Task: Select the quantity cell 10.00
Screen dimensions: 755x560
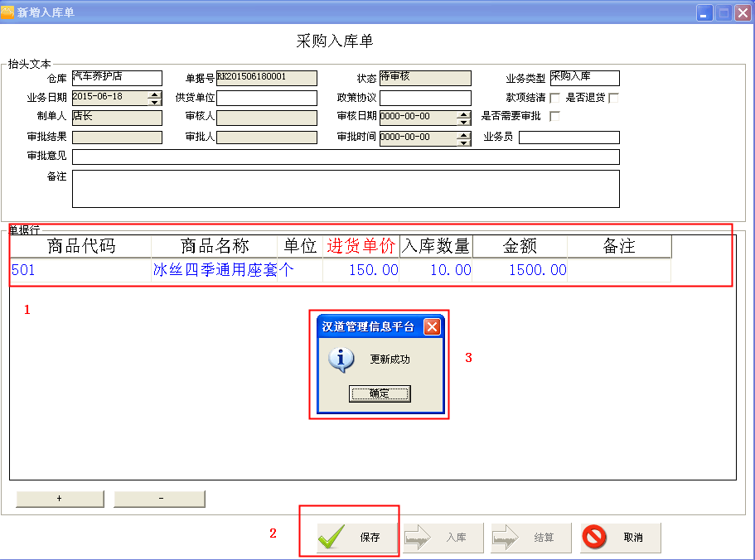Action: pos(436,270)
